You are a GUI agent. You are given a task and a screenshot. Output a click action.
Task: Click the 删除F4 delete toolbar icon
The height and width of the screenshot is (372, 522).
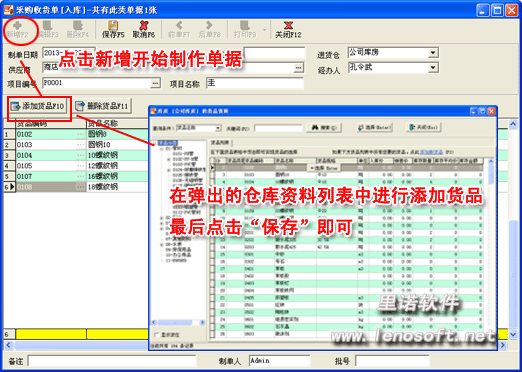(x=78, y=29)
